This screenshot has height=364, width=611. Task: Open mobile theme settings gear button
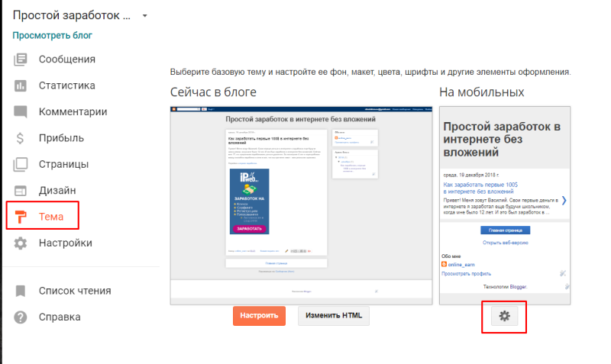click(x=504, y=316)
